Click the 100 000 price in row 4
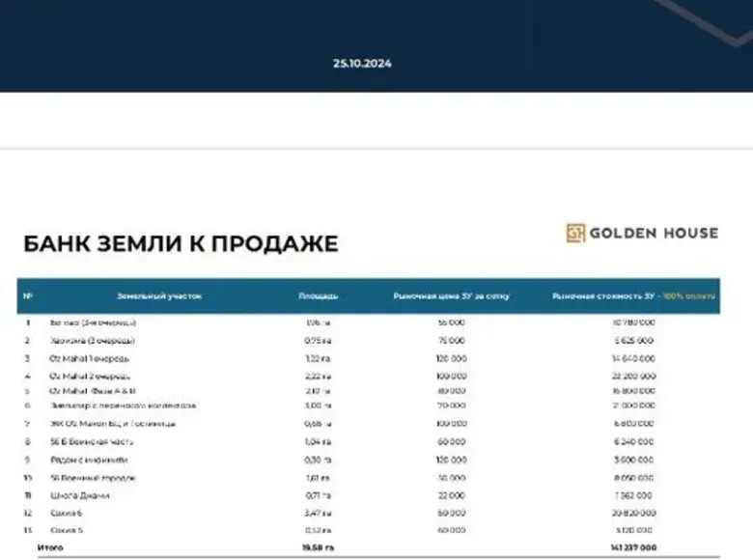 pos(452,376)
